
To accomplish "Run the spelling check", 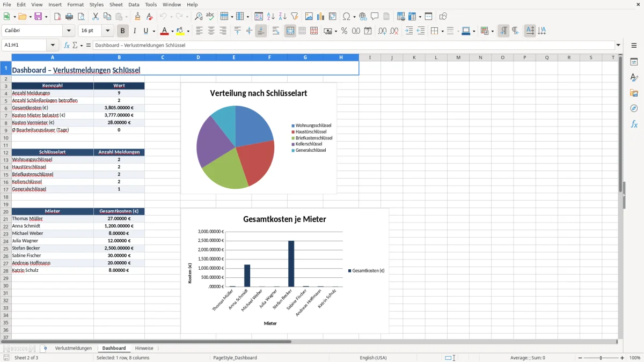I will pos(210,17).
